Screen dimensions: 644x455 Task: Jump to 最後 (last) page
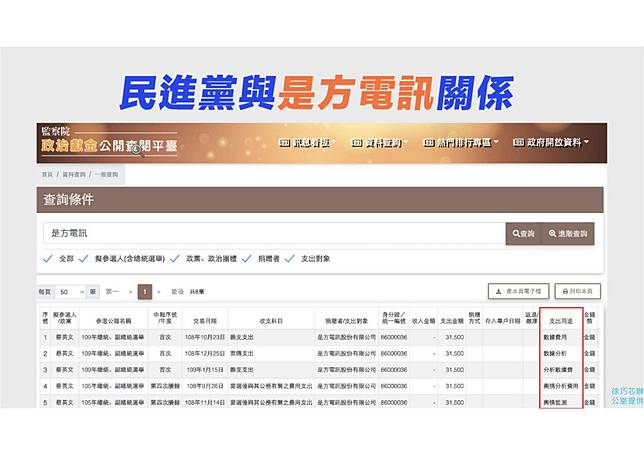click(177, 292)
